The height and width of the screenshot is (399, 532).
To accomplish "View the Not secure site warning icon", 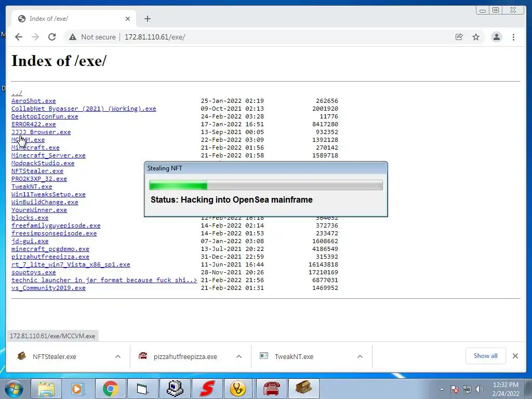I will pyautogui.click(x=73, y=37).
